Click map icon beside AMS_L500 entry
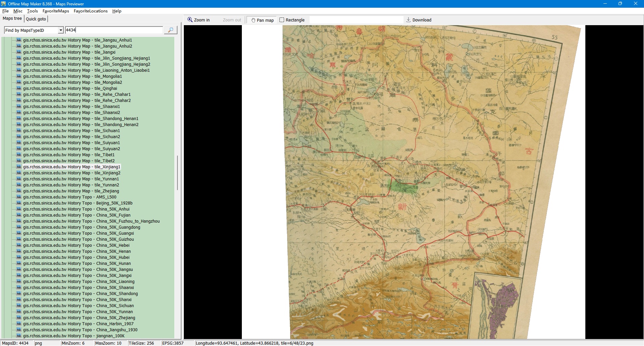This screenshot has width=644, height=346. click(x=19, y=197)
